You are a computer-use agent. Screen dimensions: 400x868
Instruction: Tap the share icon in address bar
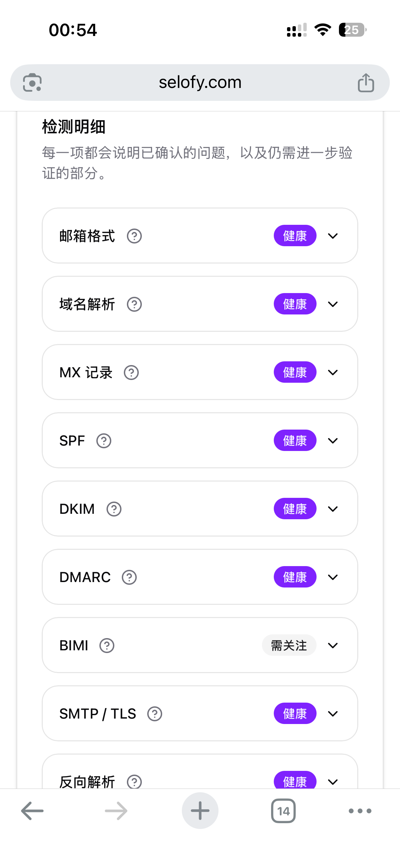coord(366,83)
